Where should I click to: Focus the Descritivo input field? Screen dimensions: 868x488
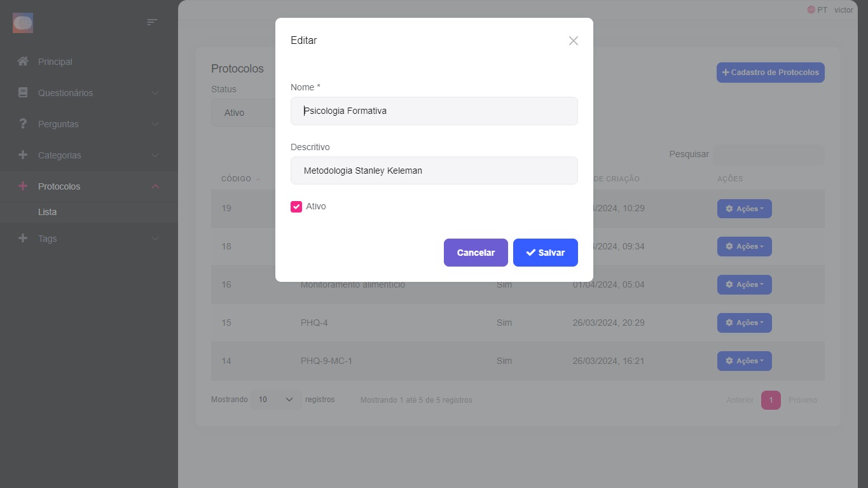click(x=434, y=171)
